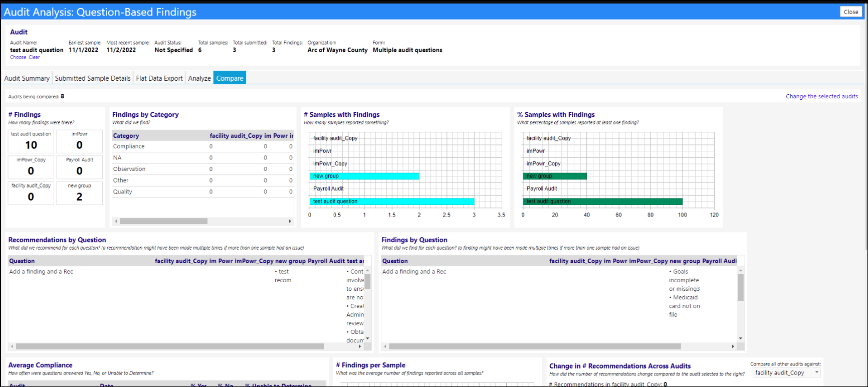Click 'Add a finding and a Rec' in Recommendations

coord(41,272)
